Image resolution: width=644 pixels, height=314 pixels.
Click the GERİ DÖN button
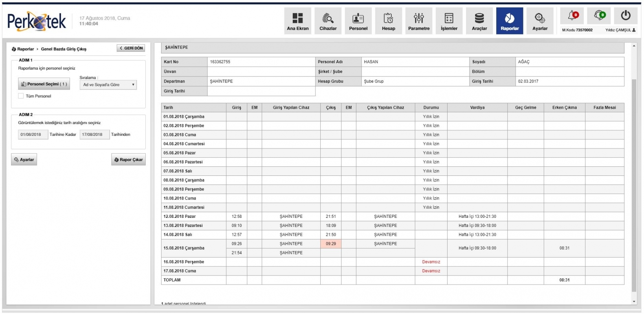(131, 48)
